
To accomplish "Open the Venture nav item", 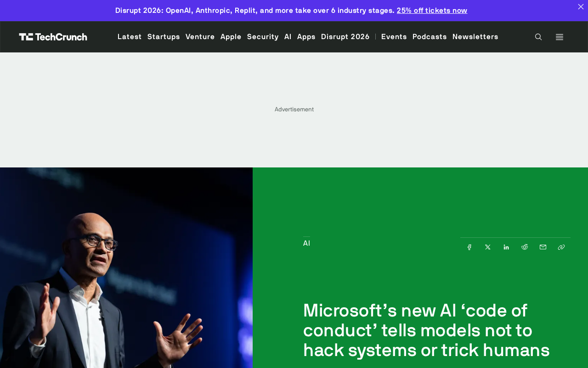I will (200, 37).
